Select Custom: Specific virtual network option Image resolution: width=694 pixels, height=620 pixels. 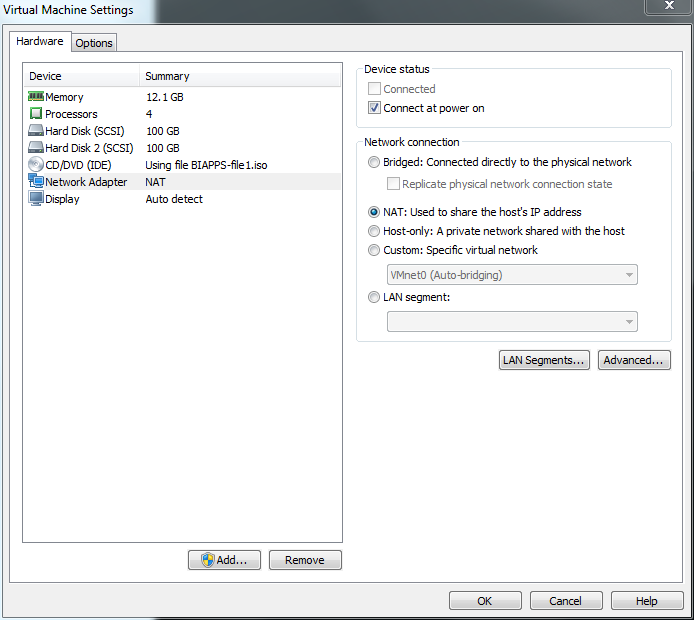coord(374,250)
